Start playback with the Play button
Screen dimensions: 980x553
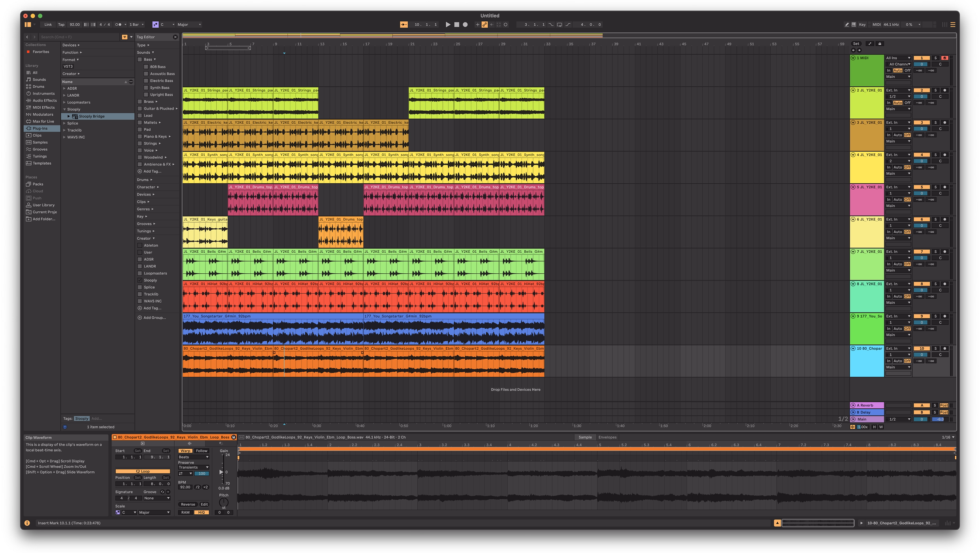coord(448,24)
